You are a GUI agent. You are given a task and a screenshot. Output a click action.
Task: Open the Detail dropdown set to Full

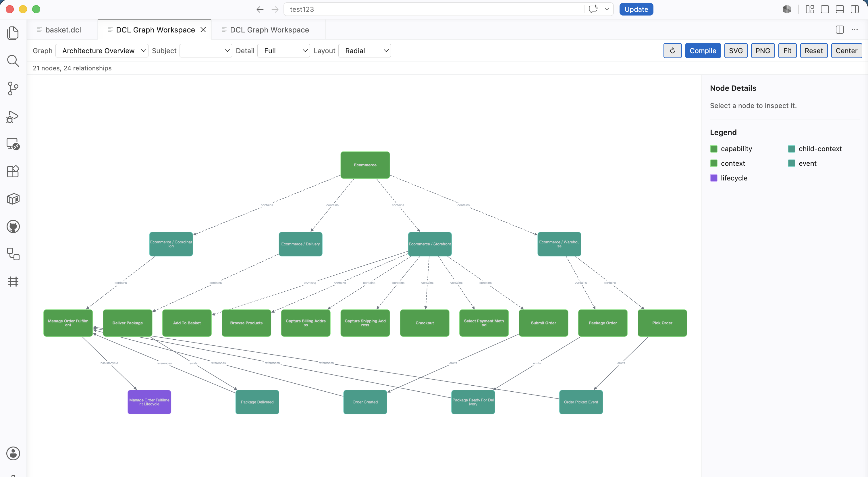[284, 51]
